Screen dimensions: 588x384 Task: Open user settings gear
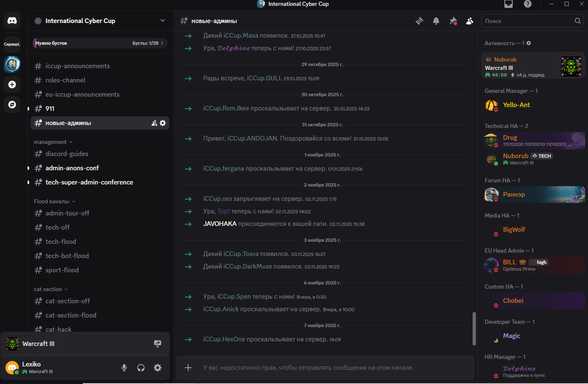(158, 368)
